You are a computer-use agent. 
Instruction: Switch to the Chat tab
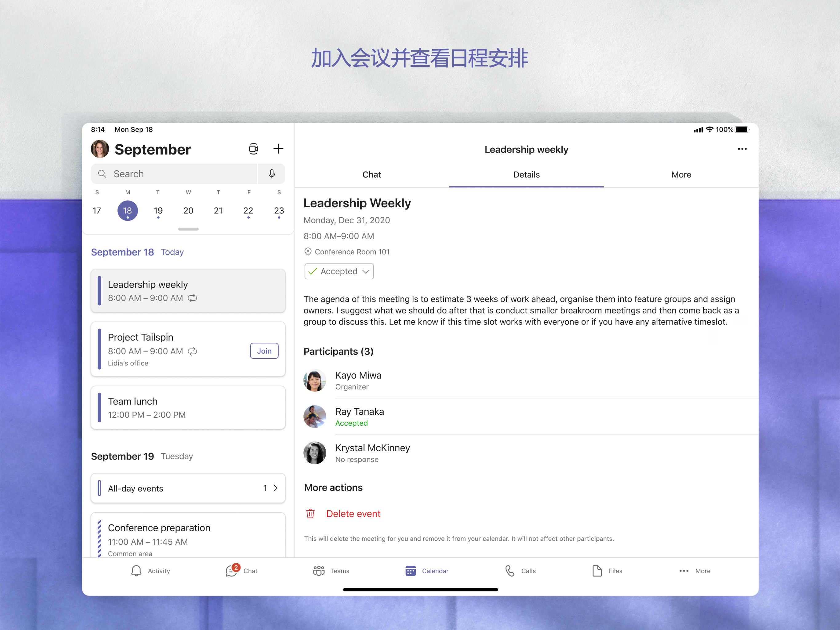coord(371,175)
